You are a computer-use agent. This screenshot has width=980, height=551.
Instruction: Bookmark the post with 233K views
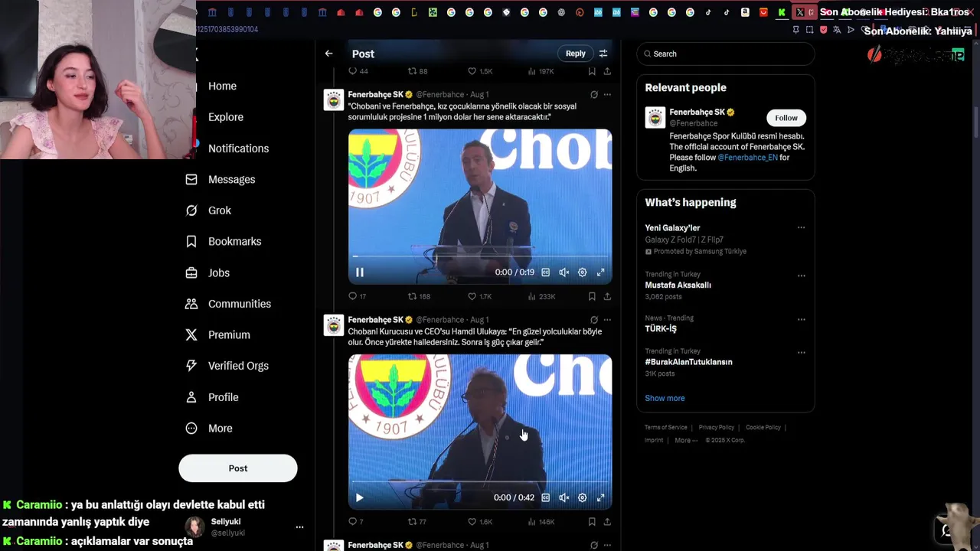592,296
